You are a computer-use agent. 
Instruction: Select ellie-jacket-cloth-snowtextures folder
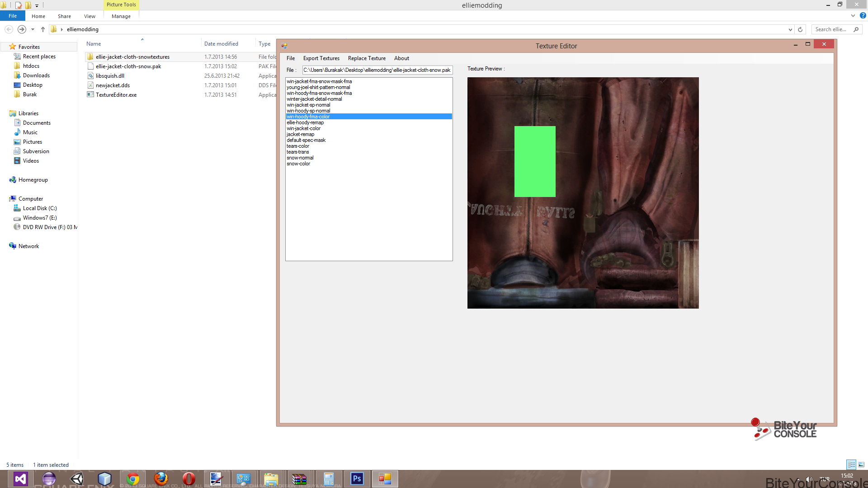(132, 57)
